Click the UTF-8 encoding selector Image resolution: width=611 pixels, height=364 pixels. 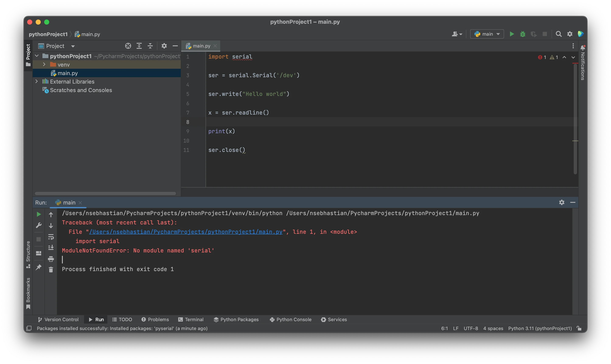coord(471,328)
